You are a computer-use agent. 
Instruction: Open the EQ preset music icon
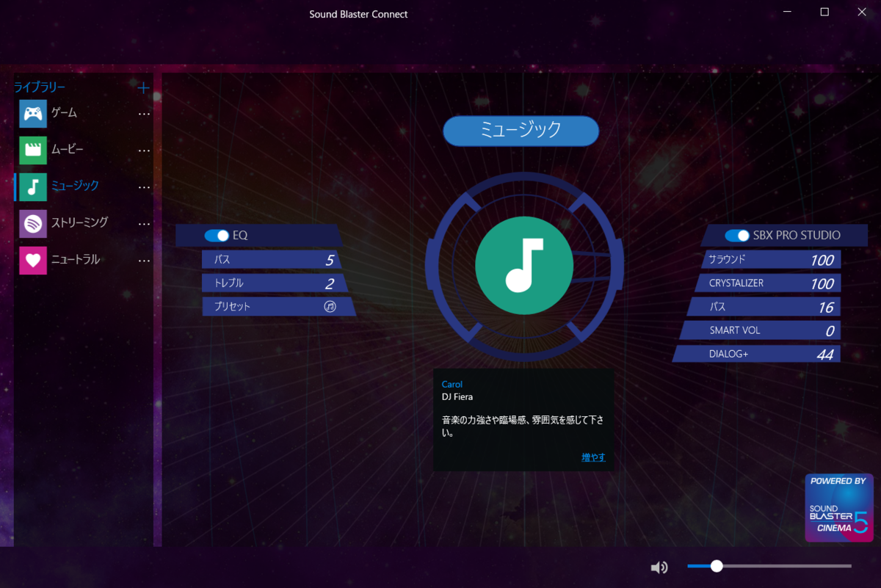coord(330,307)
